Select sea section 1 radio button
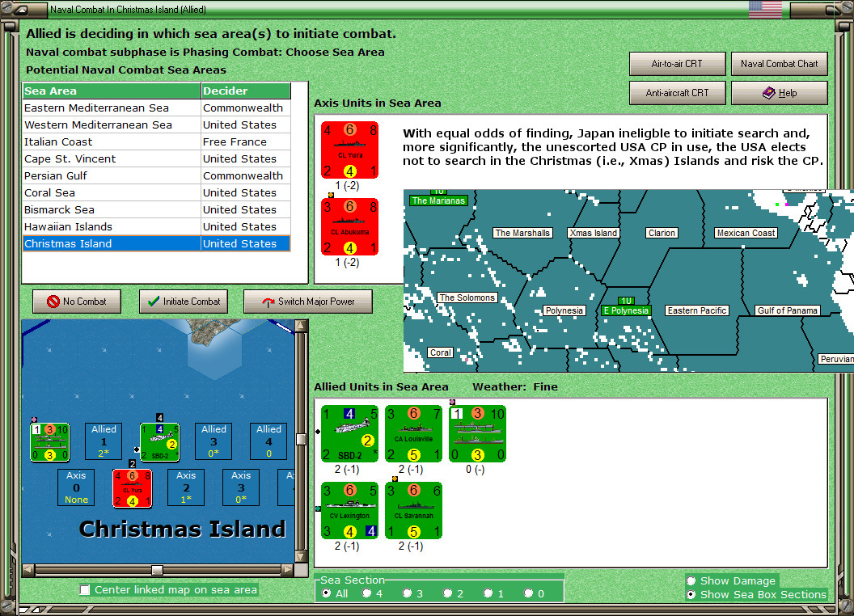854x616 pixels. [x=488, y=593]
